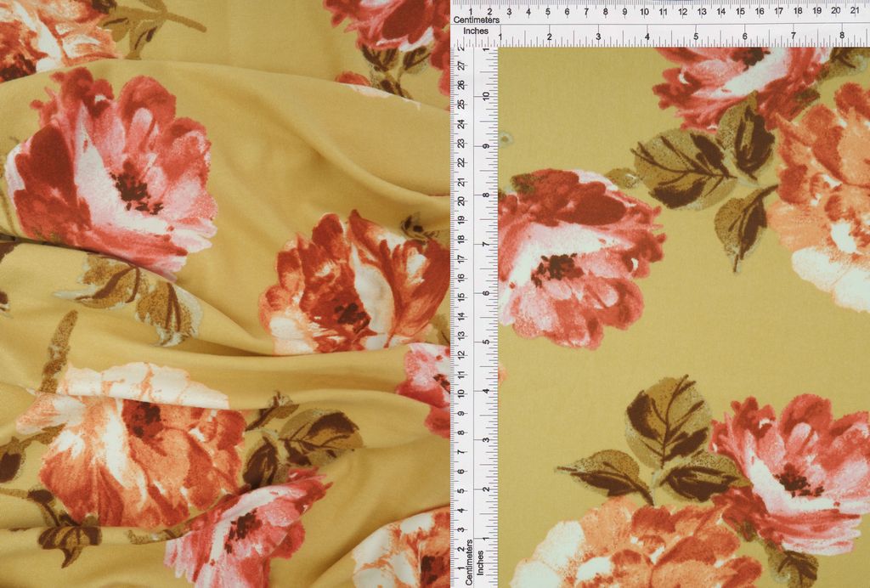The height and width of the screenshot is (588, 870).
Task: Click the 27 centimeter mark on the vertical ruler
Action: [460, 65]
